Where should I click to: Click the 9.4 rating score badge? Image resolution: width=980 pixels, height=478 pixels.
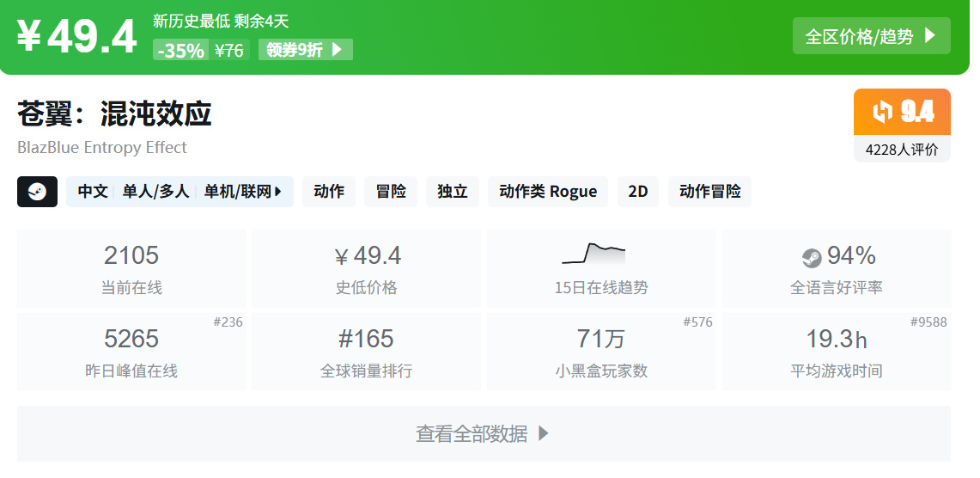tap(902, 112)
